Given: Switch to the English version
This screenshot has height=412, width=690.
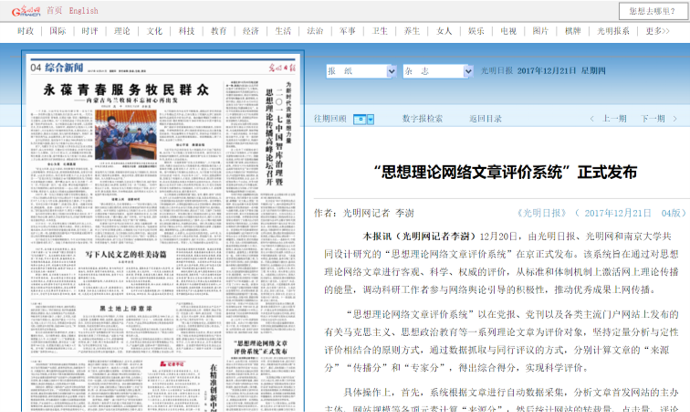Looking at the screenshot, I should tap(83, 11).
